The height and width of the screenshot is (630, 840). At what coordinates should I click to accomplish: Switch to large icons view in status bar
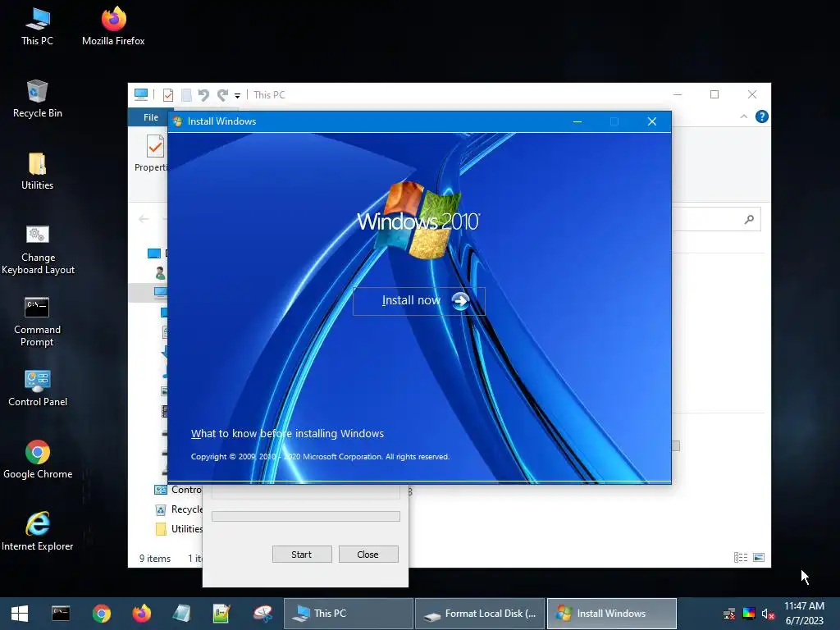pyautogui.click(x=759, y=558)
